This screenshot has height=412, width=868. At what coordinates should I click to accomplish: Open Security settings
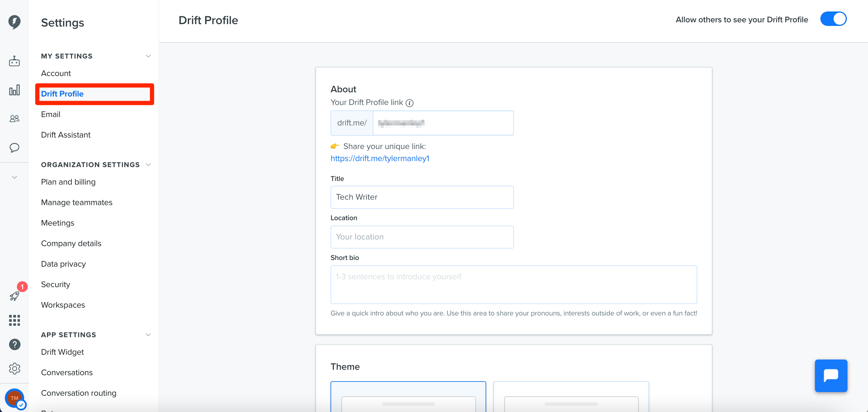pyautogui.click(x=55, y=285)
